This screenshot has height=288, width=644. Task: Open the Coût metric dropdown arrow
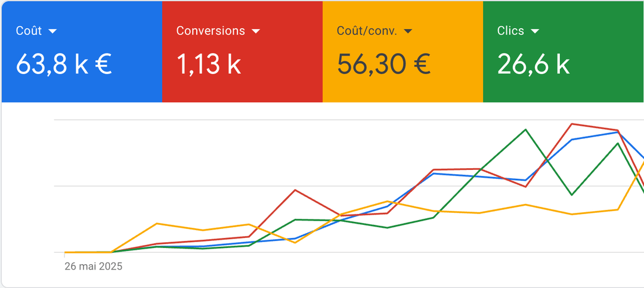coord(52,31)
